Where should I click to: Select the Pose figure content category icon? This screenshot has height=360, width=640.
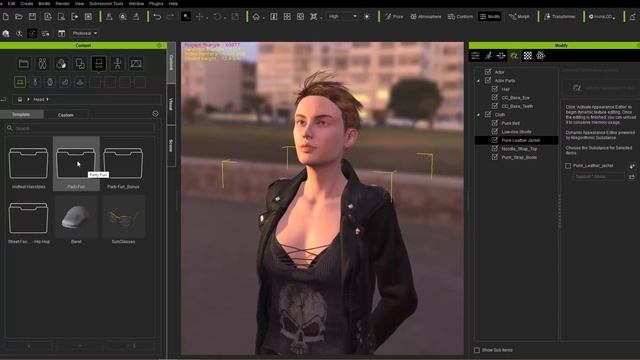point(118,64)
